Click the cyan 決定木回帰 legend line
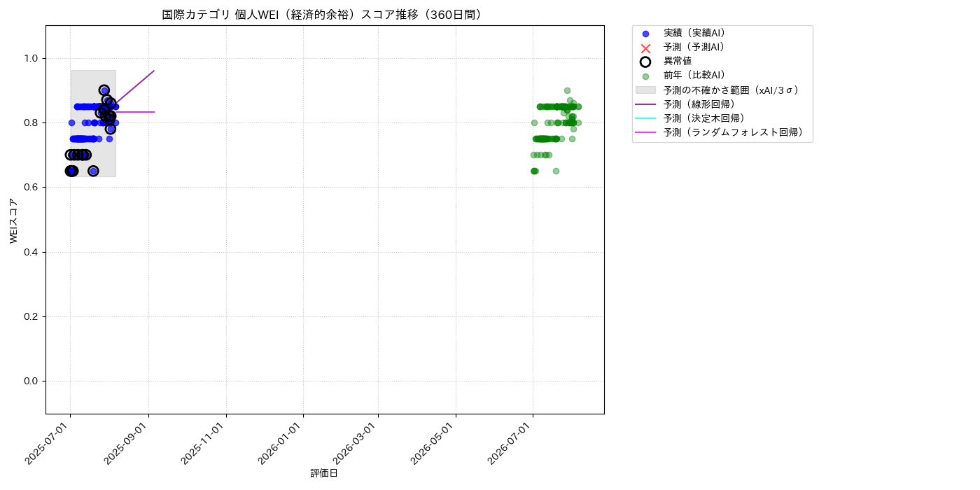Image resolution: width=980 pixels, height=490 pixels. pos(645,118)
